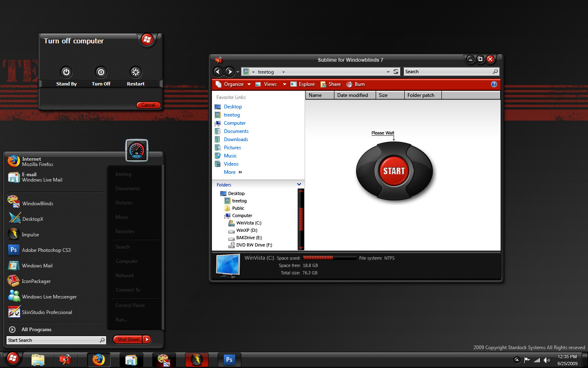Click the red START button
This screenshot has height=368, width=588.
[x=394, y=171]
